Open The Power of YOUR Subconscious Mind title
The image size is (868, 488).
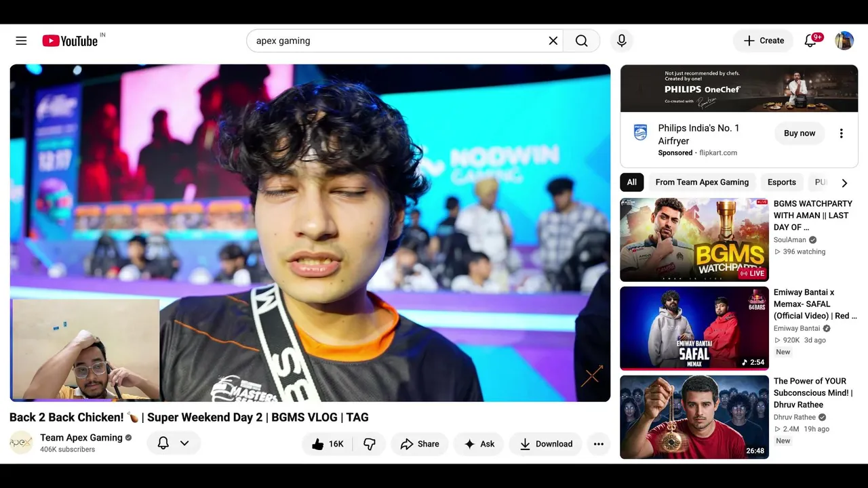813,393
